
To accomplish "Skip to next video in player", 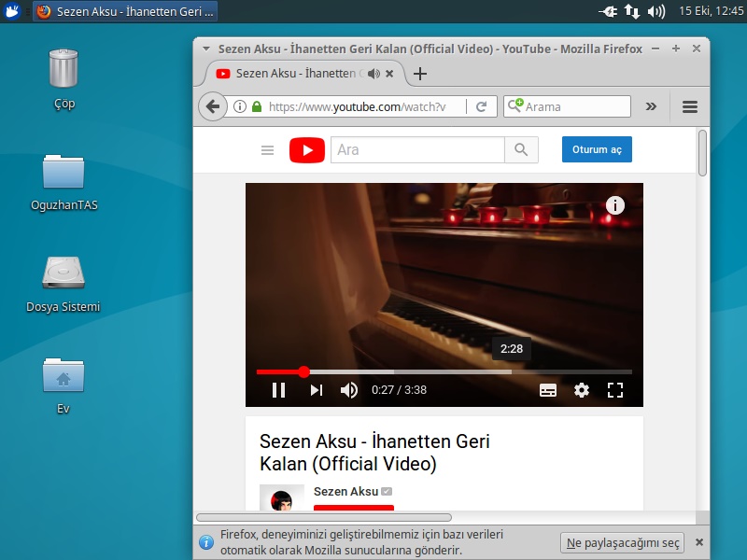I will [317, 390].
